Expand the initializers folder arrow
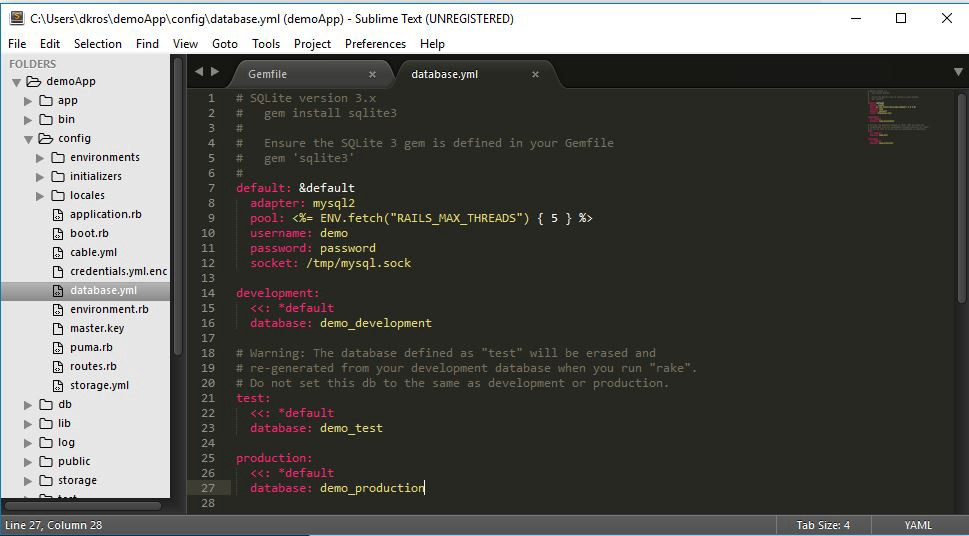This screenshot has width=969, height=536. 40,177
